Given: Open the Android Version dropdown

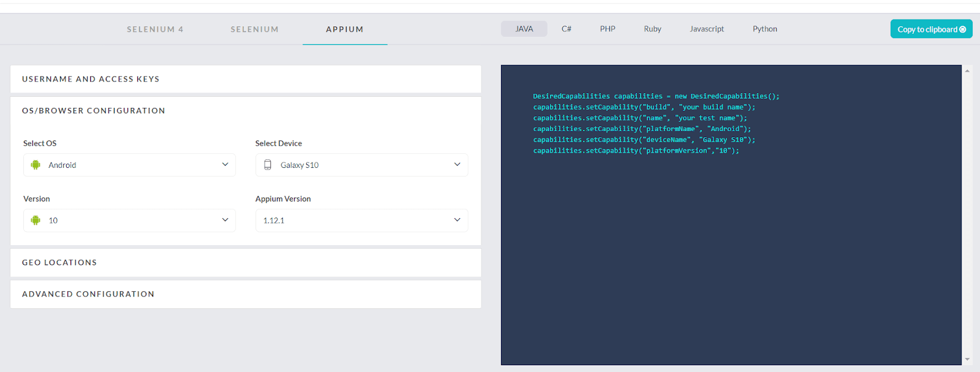Looking at the screenshot, I should pos(129,221).
